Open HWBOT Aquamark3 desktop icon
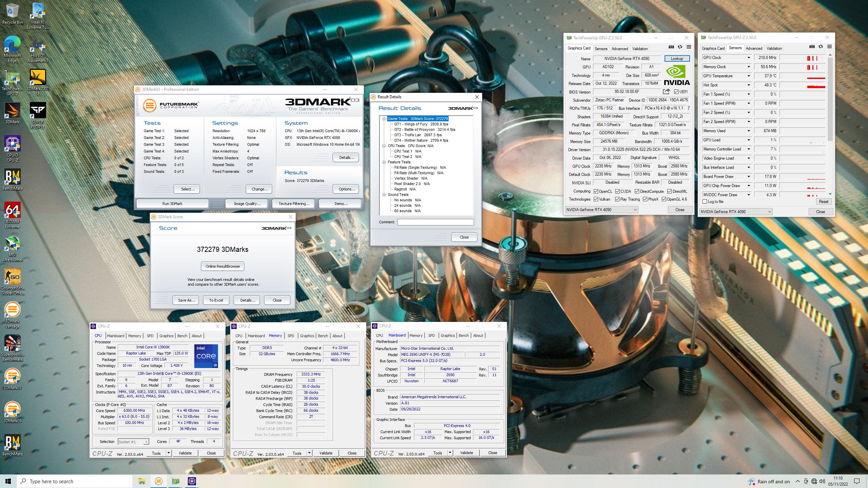 tap(38, 49)
